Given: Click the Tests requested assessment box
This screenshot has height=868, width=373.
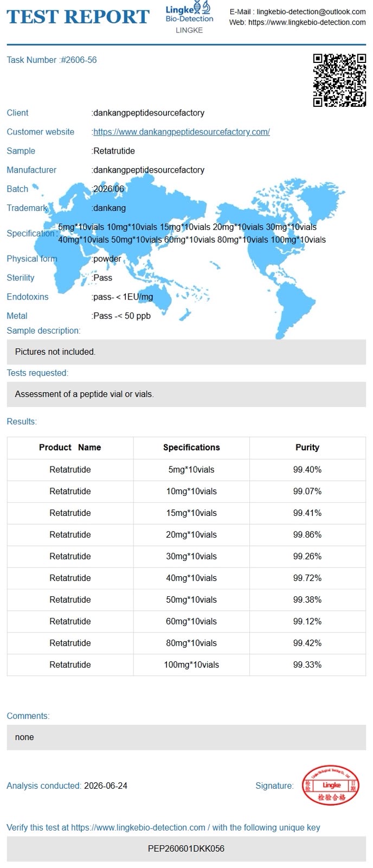Looking at the screenshot, I should tap(186, 394).
